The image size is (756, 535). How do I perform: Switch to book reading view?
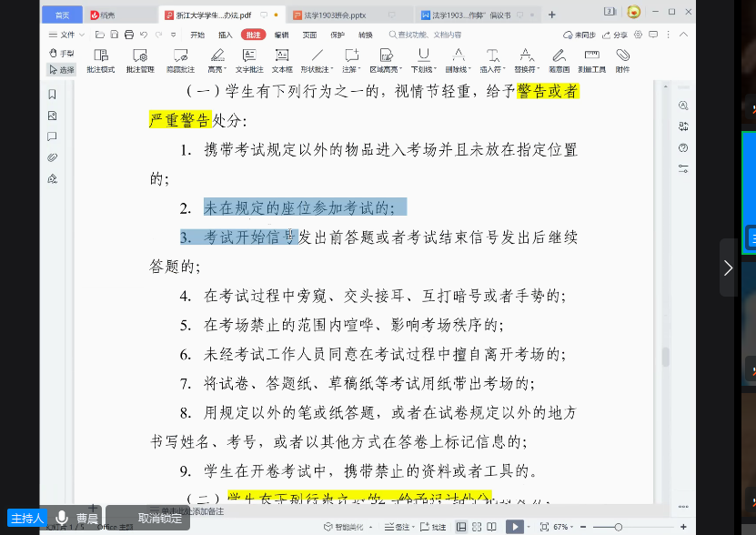tap(492, 527)
